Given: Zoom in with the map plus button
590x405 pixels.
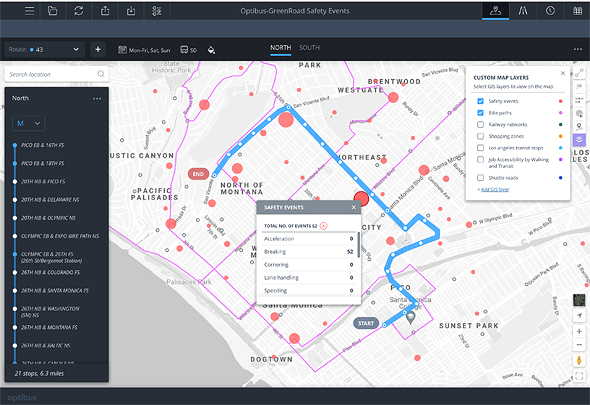Looking at the screenshot, I should [579, 331].
